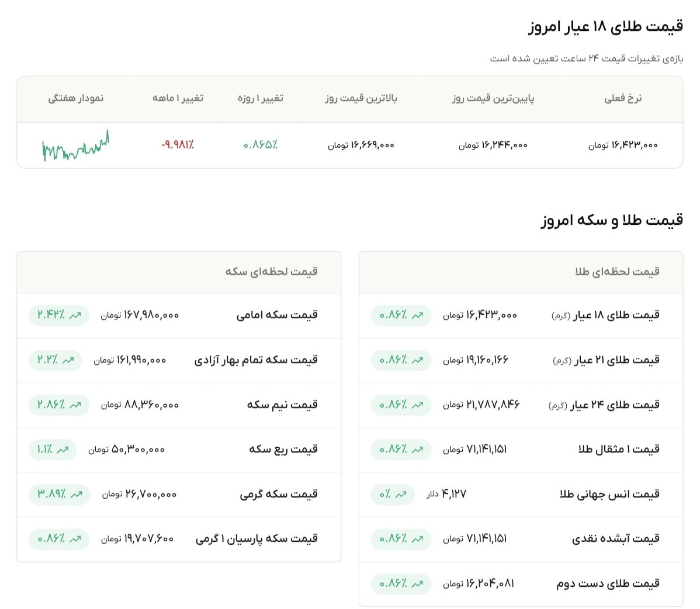Click the ۱۶,۶۶۹,۰۰۰ تومان highest price value

click(361, 145)
